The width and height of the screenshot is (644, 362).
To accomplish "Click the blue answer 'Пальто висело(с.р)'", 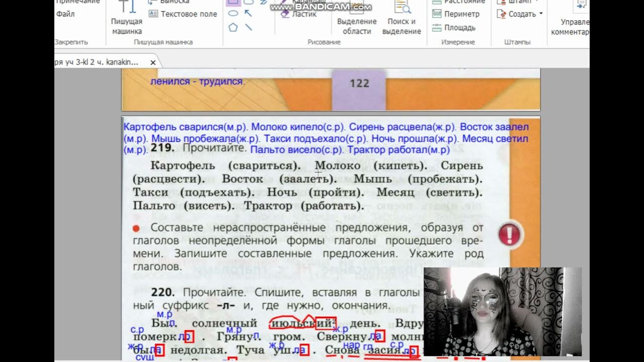I will coord(297,149).
